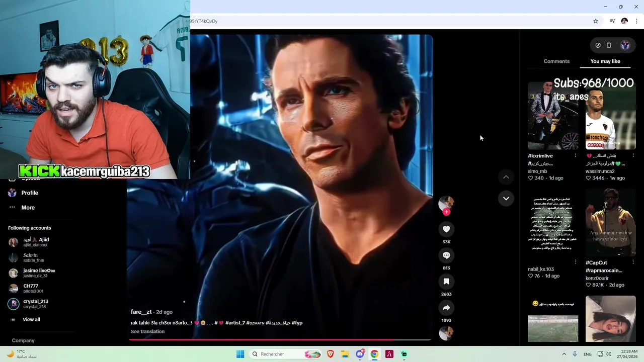Screen dimensions: 644x362
Task: Open the creator avatar above the like button
Action: tap(446, 203)
